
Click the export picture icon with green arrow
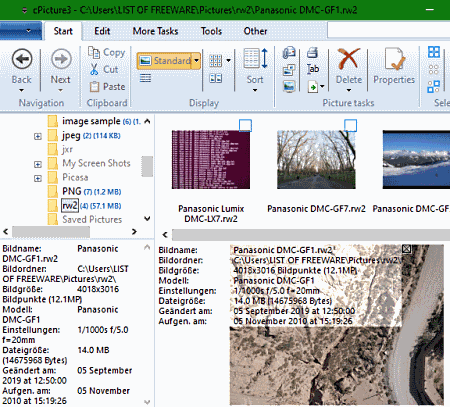pos(312,87)
